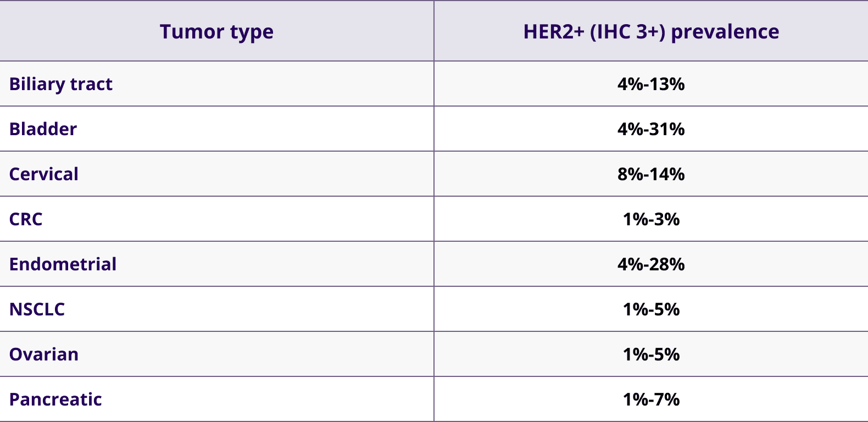The image size is (868, 422).
Task: Click the "Endometrial" tumor type cell
Action: [63, 264]
